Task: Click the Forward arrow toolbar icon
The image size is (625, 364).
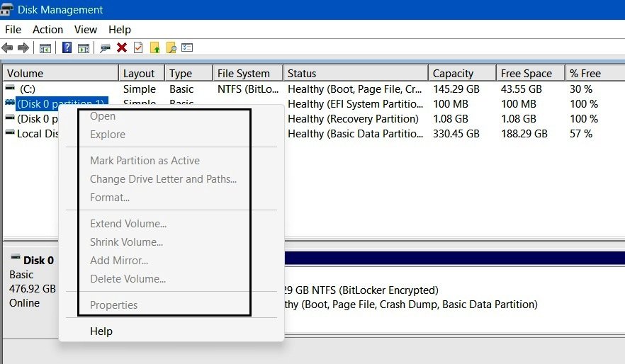Action: [x=23, y=47]
